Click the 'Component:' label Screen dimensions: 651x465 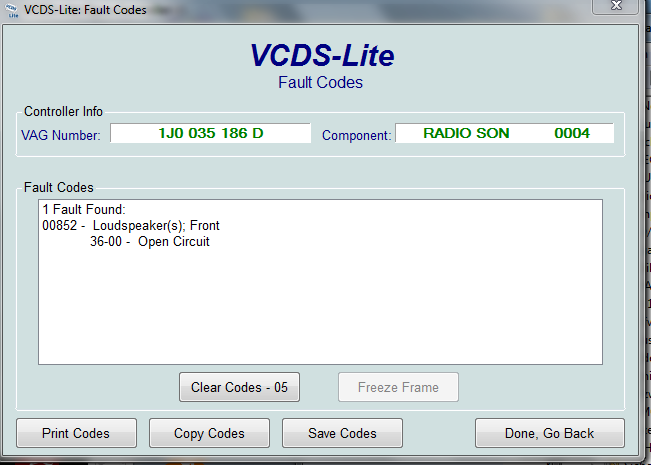tap(357, 135)
